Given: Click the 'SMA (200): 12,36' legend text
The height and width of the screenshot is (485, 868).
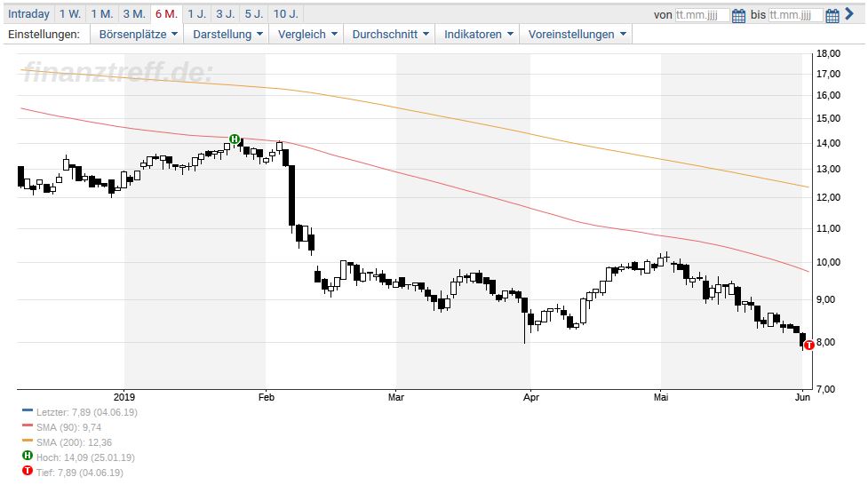Looking at the screenshot, I should point(74,442).
